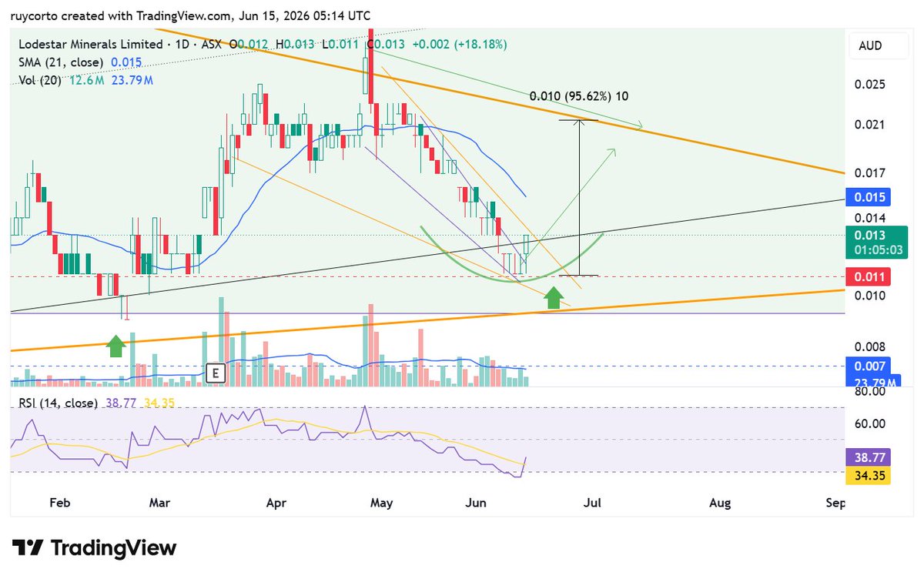Click May on the time axis
The image size is (924, 579).
click(x=381, y=504)
